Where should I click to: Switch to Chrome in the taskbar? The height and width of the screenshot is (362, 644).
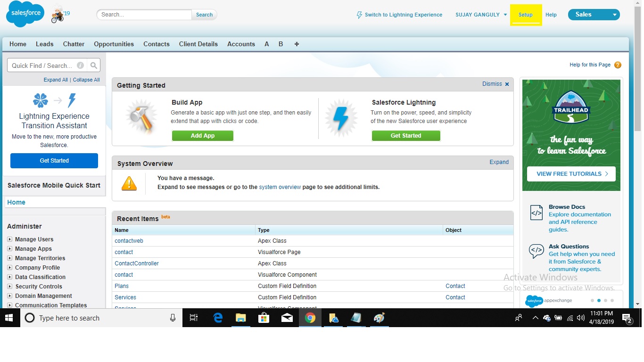point(310,318)
